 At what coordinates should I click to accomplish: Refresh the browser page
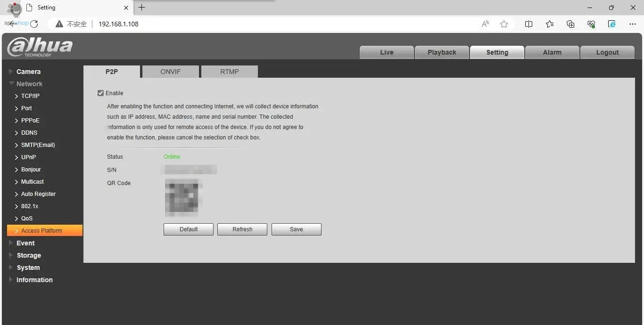tap(34, 24)
